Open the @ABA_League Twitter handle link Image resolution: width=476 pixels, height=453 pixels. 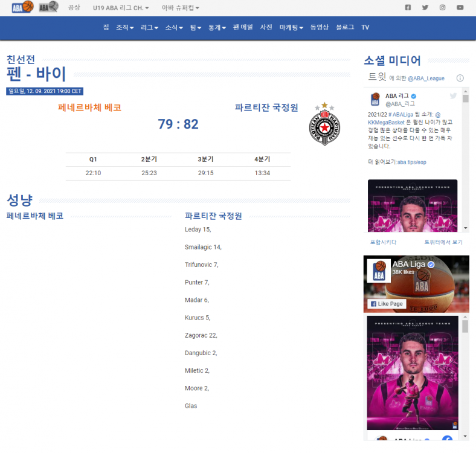point(426,79)
